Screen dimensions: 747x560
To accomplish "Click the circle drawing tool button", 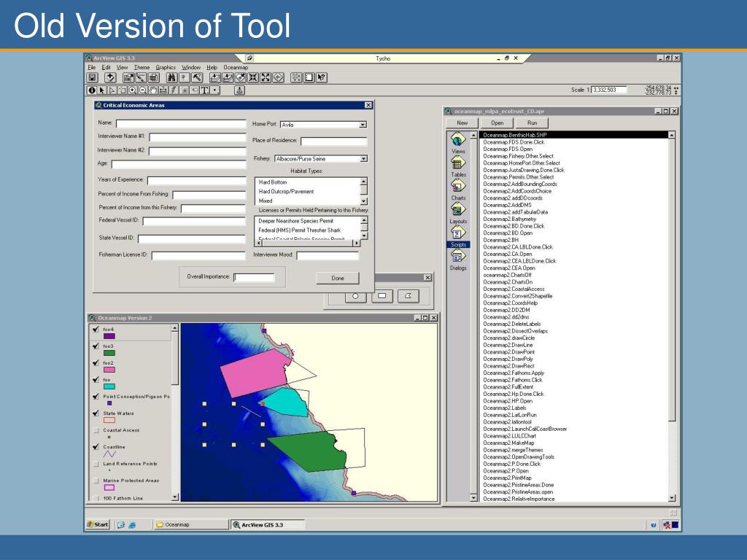I will 355,296.
